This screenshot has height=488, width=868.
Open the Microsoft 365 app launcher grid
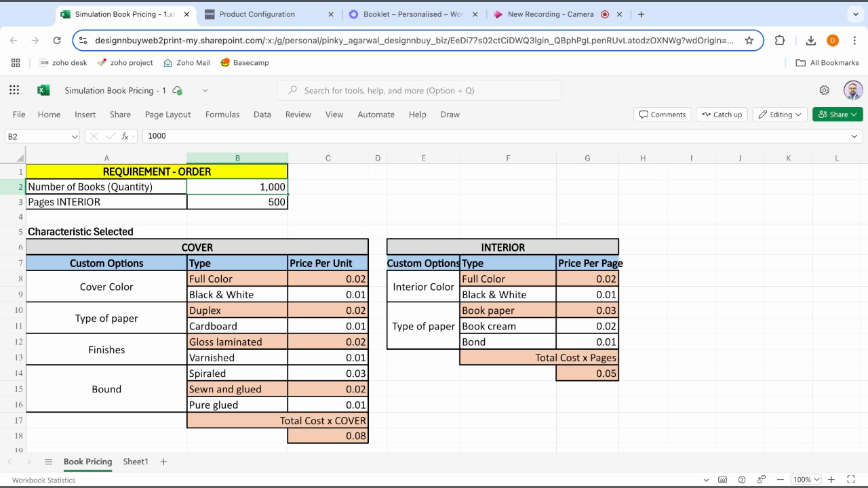(14, 90)
